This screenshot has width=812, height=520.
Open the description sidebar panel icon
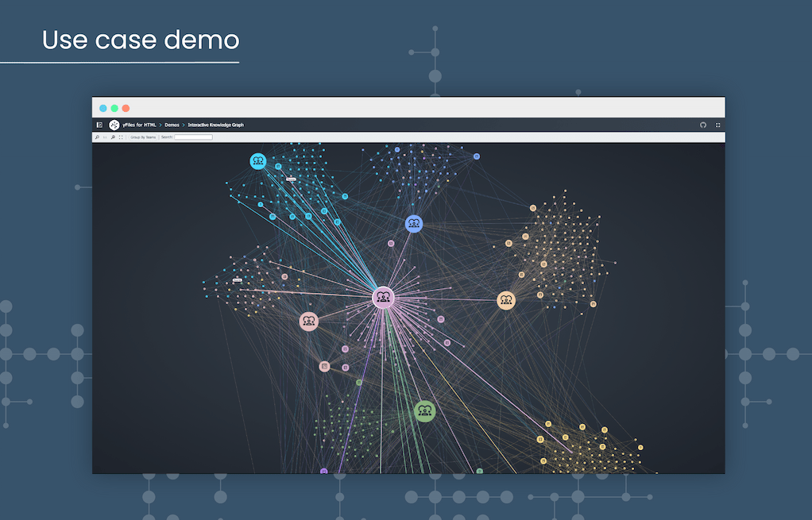click(x=99, y=125)
